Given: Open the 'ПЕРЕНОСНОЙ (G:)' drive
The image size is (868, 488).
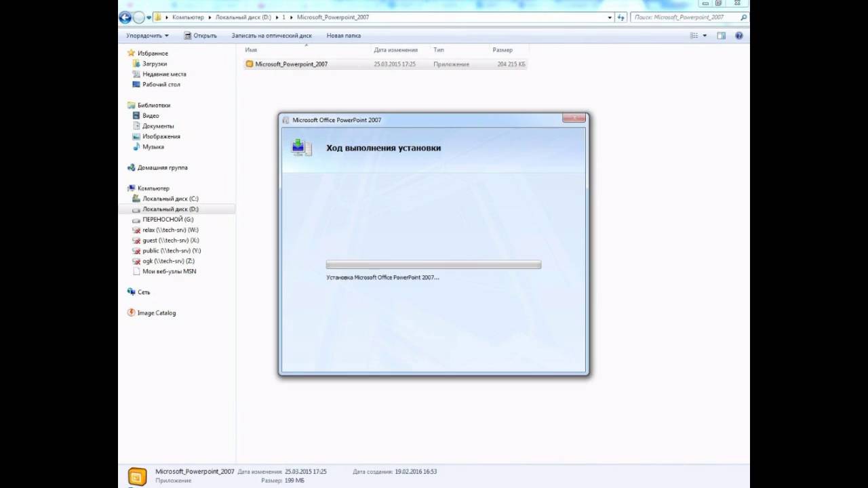Looking at the screenshot, I should tap(167, 220).
